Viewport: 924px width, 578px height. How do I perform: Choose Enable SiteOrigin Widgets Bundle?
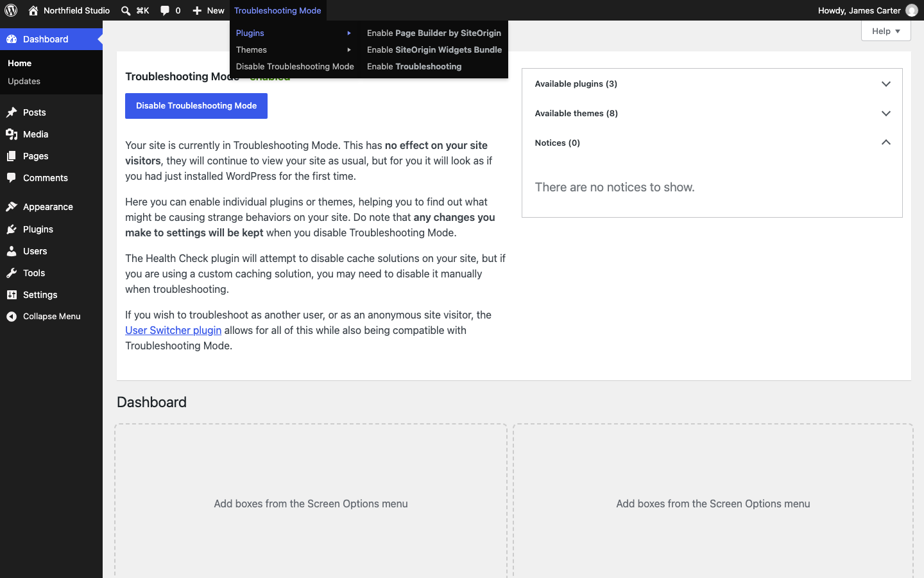pyautogui.click(x=434, y=49)
